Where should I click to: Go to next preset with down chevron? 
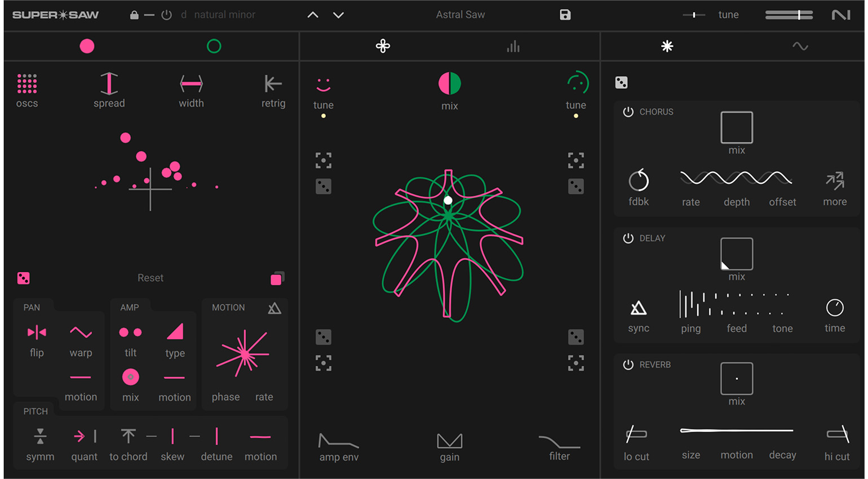pyautogui.click(x=338, y=15)
